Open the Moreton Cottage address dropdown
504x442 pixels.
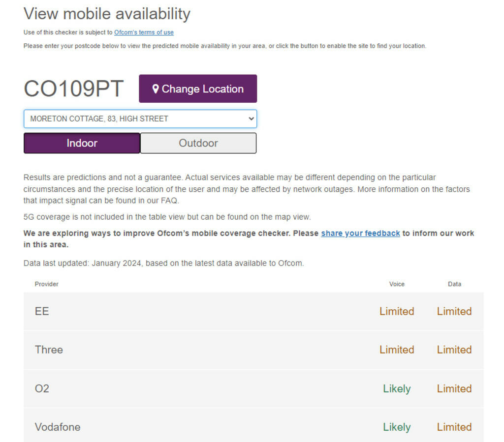[x=140, y=118]
